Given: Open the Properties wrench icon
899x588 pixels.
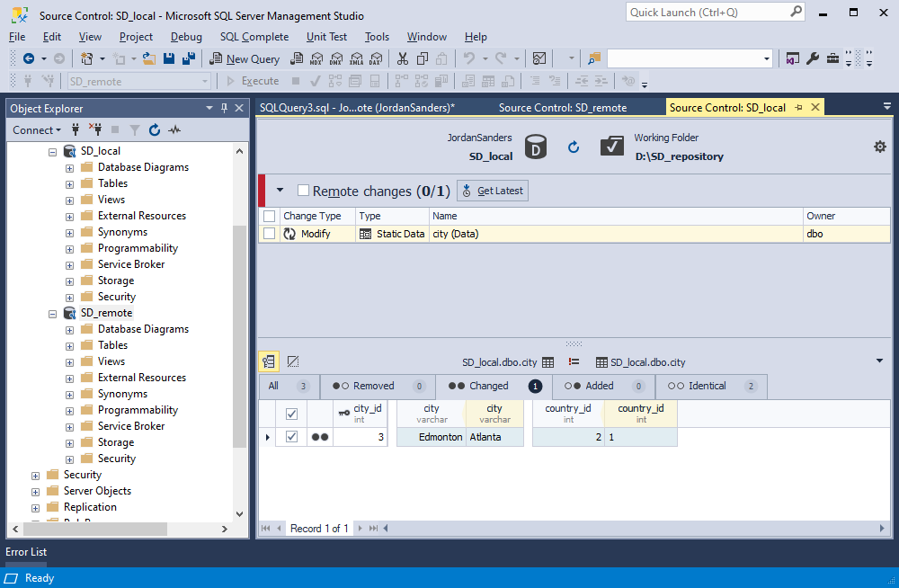Looking at the screenshot, I should pos(813,58).
